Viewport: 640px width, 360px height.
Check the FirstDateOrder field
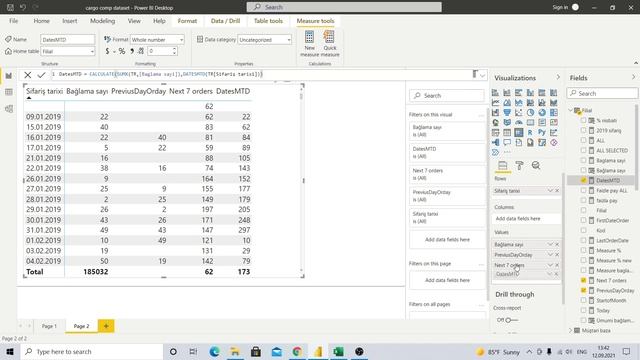click(x=583, y=220)
